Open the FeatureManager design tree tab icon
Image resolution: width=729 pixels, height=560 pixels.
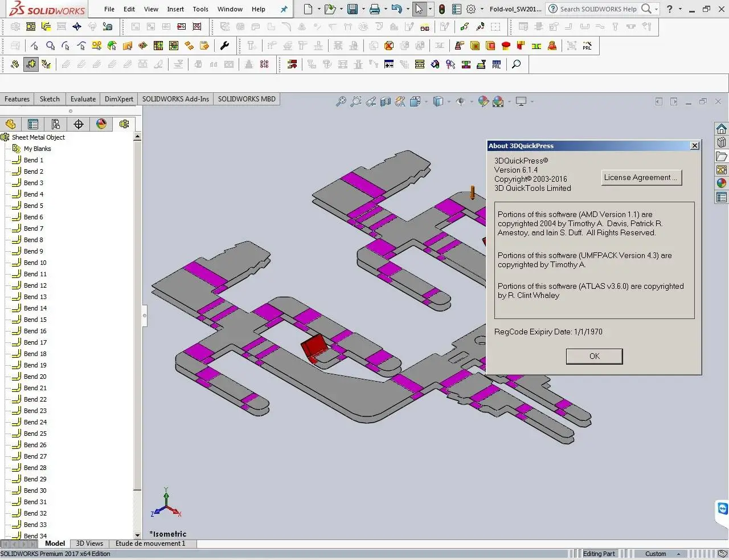(10, 124)
